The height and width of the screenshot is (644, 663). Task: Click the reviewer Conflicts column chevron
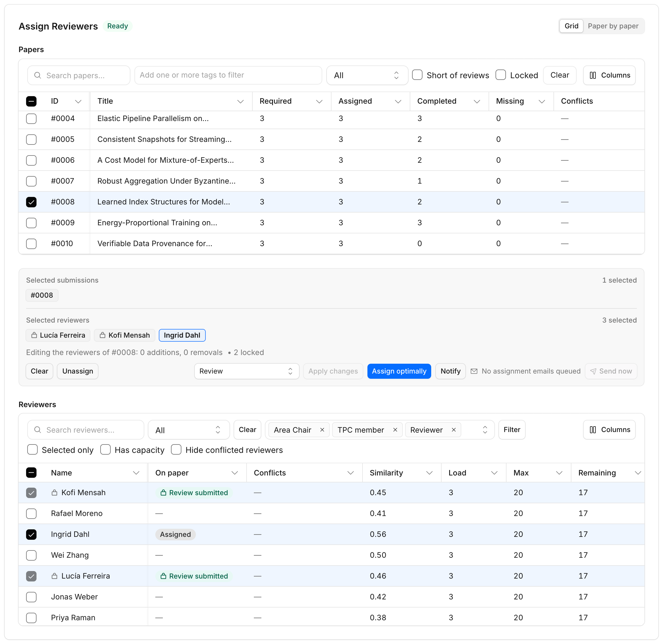(351, 473)
